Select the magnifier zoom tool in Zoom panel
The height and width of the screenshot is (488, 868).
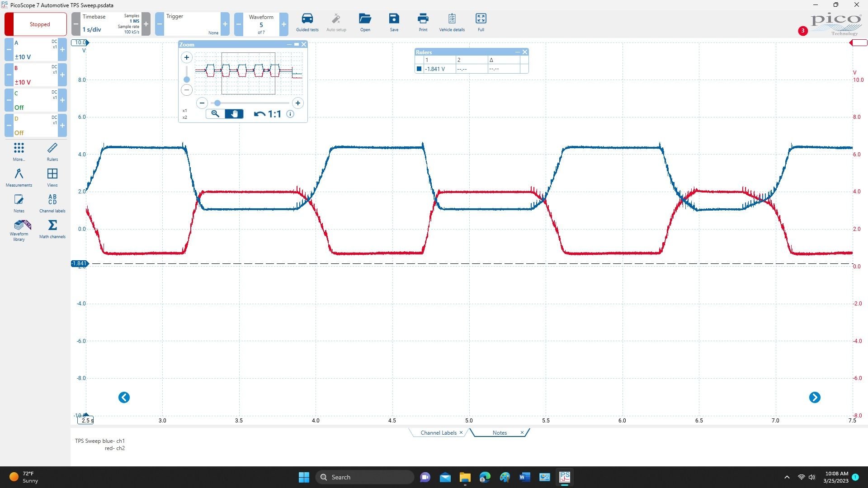tap(215, 114)
